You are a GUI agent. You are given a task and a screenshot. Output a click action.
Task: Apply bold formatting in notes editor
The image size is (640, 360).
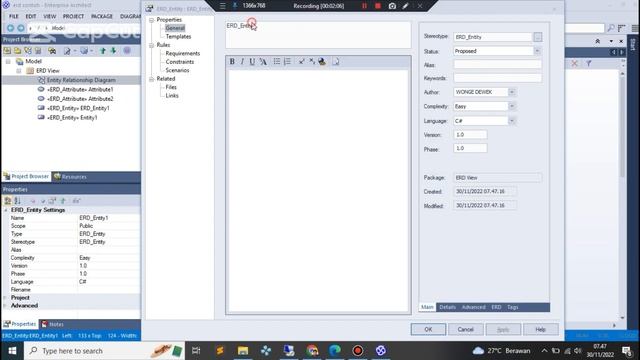pyautogui.click(x=232, y=62)
